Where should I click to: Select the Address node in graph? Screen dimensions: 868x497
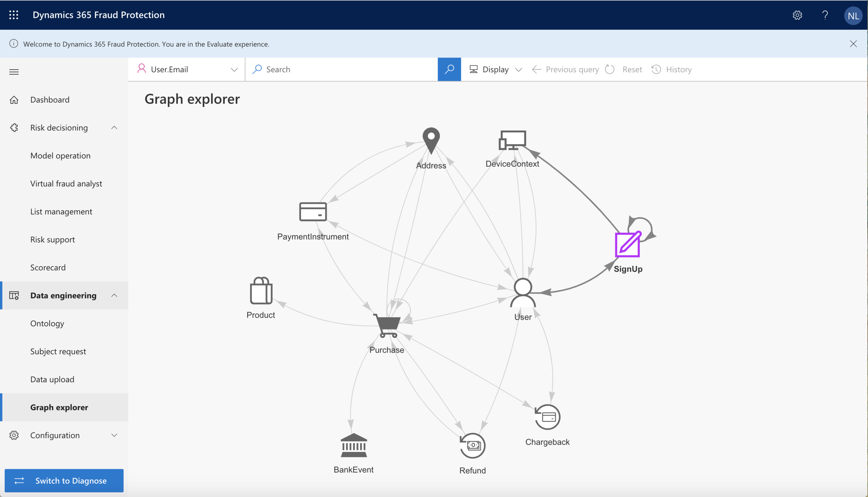click(431, 141)
